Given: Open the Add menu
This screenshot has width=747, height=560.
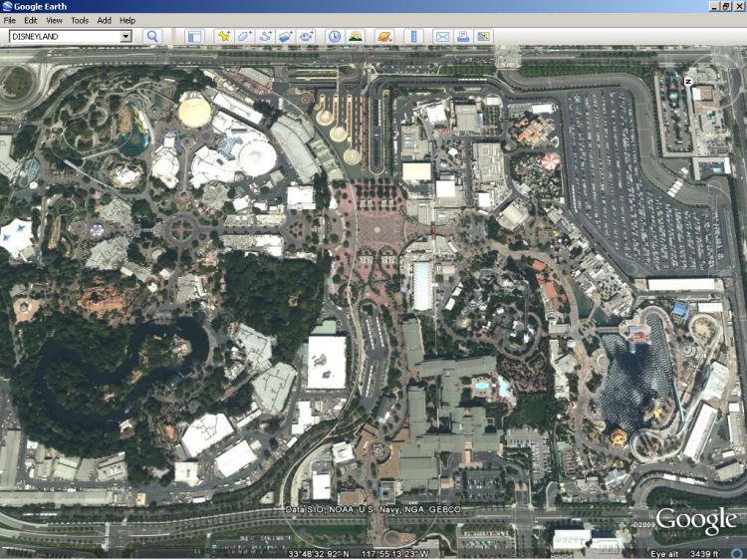Looking at the screenshot, I should point(104,21).
